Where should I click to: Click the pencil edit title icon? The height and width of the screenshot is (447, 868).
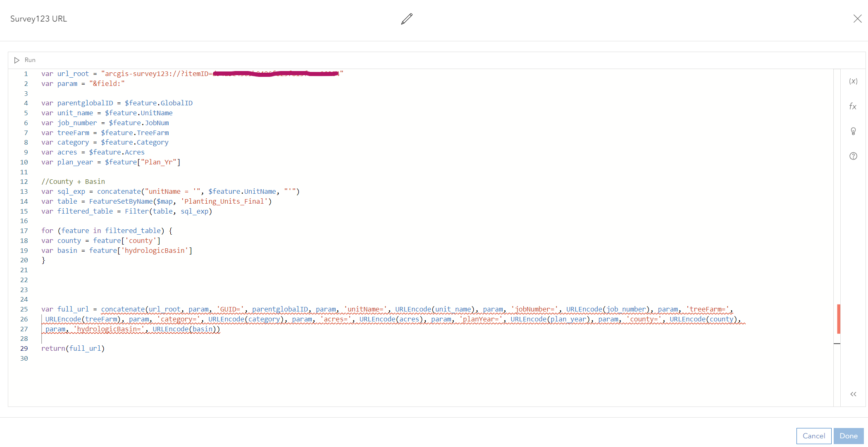(407, 19)
